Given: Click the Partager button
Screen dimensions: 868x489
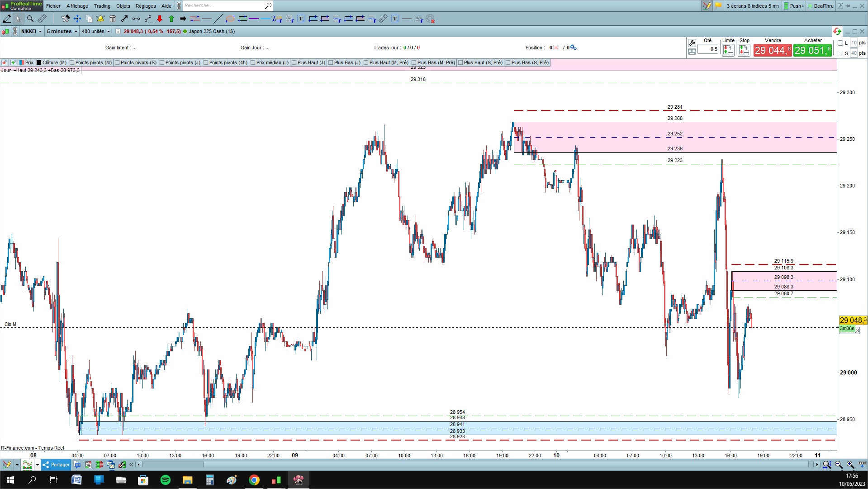Looking at the screenshot, I should coord(56,465).
